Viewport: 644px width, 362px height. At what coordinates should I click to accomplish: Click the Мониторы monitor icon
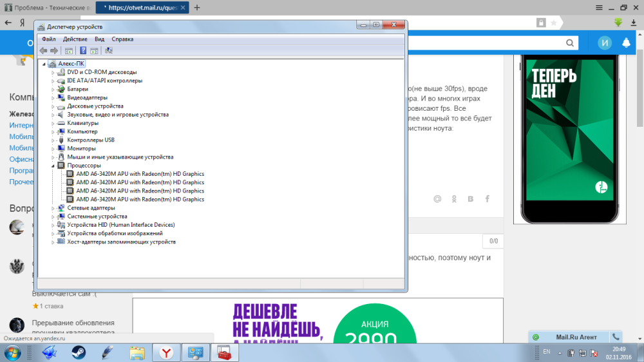pyautogui.click(x=61, y=148)
